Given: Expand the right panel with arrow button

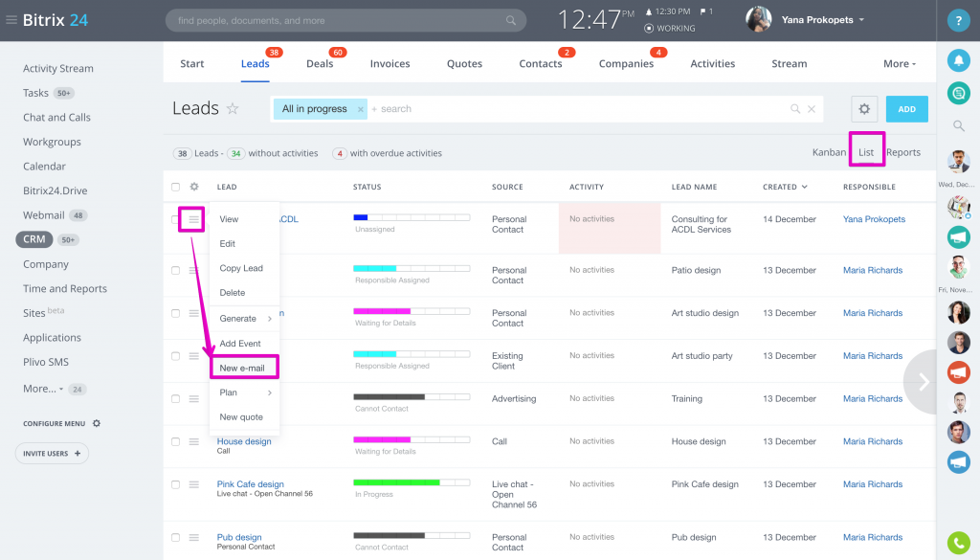Looking at the screenshot, I should tap(923, 381).
